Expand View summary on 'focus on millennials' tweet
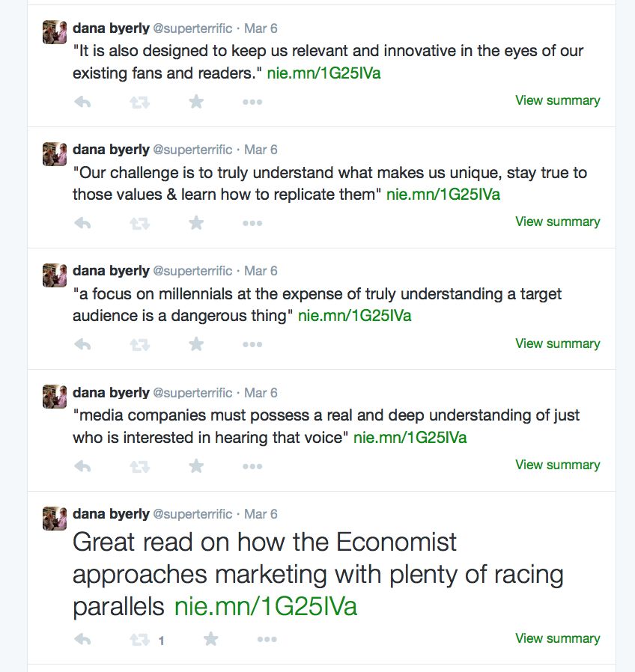Viewport: 635px width, 672px height. (x=557, y=343)
